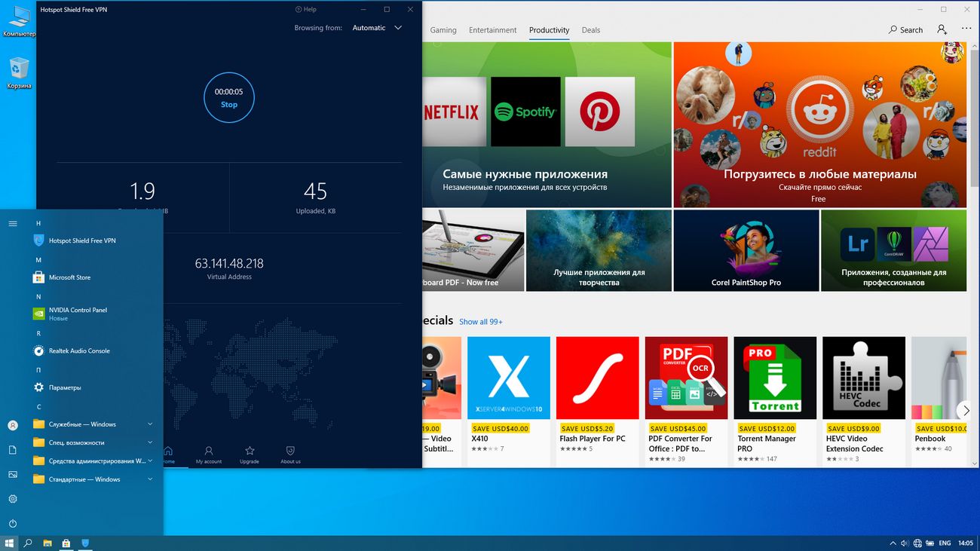Click the network globe icon in tray
Screen dimensions: 980x551
pos(917,543)
